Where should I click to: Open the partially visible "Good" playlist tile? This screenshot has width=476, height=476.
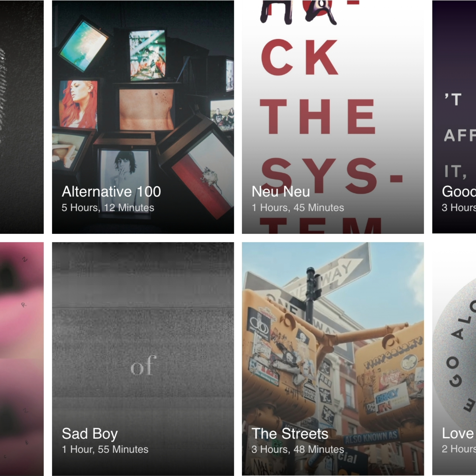tap(454, 117)
